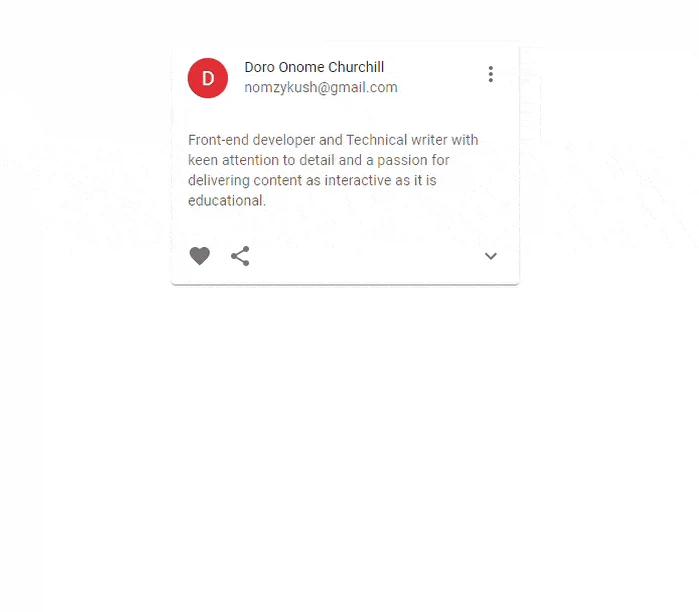Click the share icon on the card
The image size is (699, 612).
240,256
